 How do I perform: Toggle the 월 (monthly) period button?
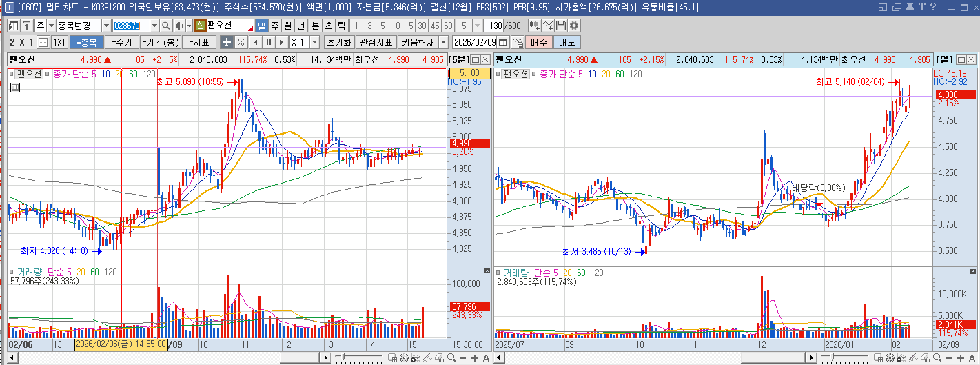point(287,26)
